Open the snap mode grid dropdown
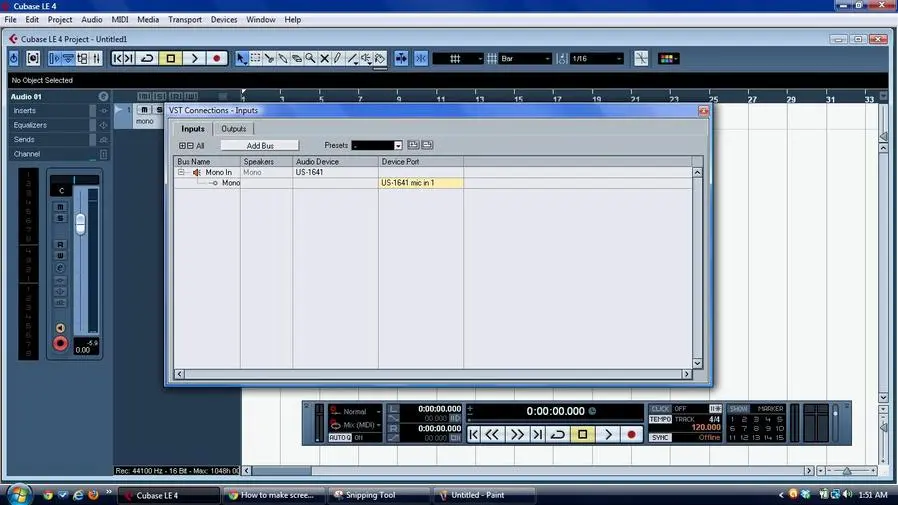This screenshot has height=505, width=898. pyautogui.click(x=458, y=58)
